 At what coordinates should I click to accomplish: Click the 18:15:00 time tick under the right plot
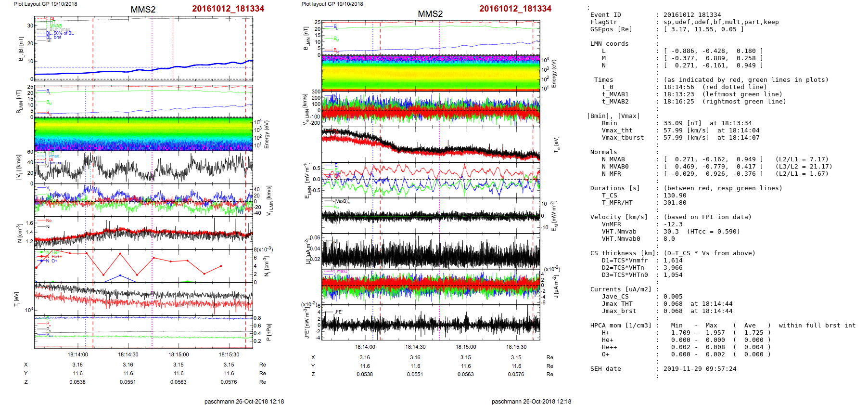(x=466, y=347)
